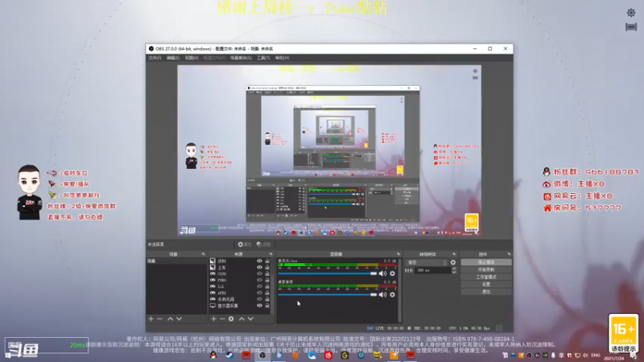Select the CSGO source row
Viewport: 644px width, 362px height.
click(240, 274)
